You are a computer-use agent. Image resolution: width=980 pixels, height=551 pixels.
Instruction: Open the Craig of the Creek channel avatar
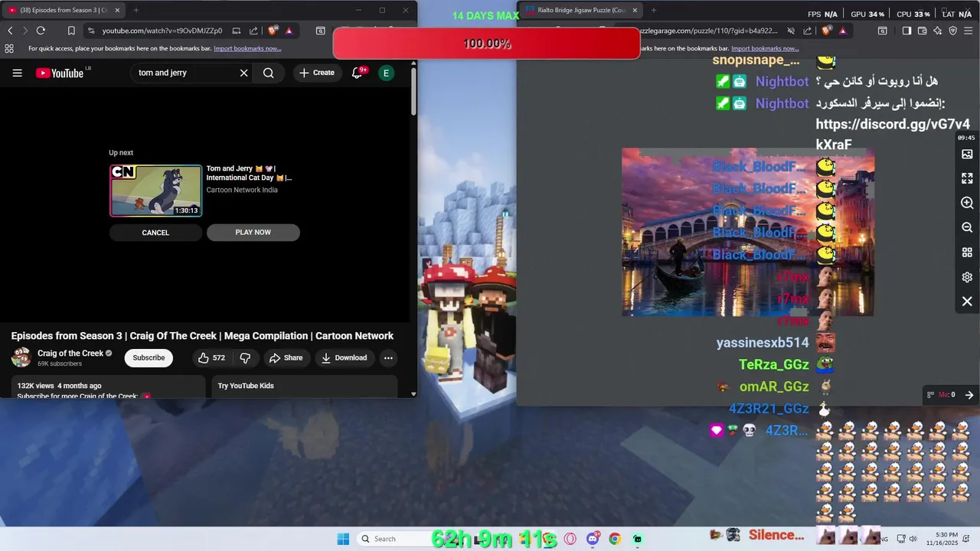(21, 357)
